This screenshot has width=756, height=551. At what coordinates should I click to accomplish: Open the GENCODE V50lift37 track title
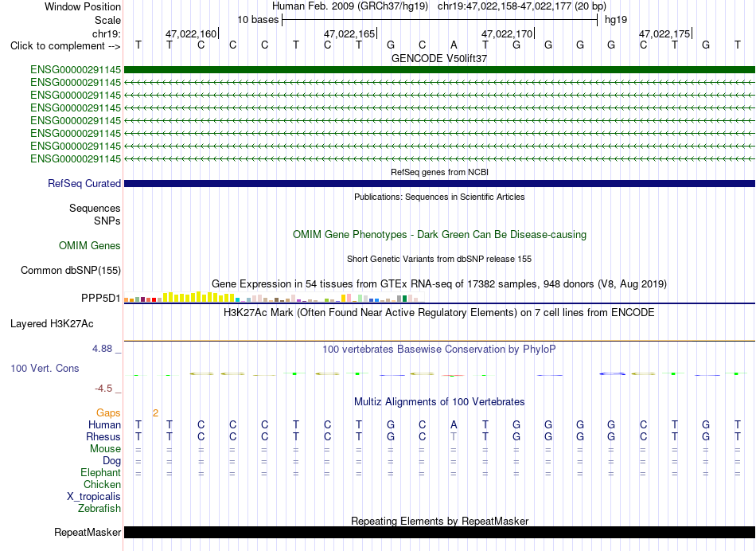[x=439, y=58]
